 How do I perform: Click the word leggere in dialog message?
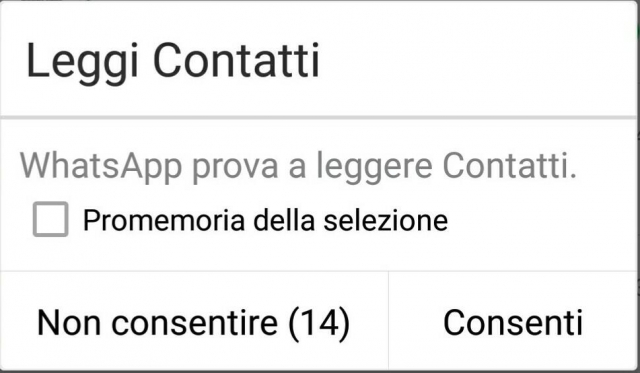pos(374,167)
